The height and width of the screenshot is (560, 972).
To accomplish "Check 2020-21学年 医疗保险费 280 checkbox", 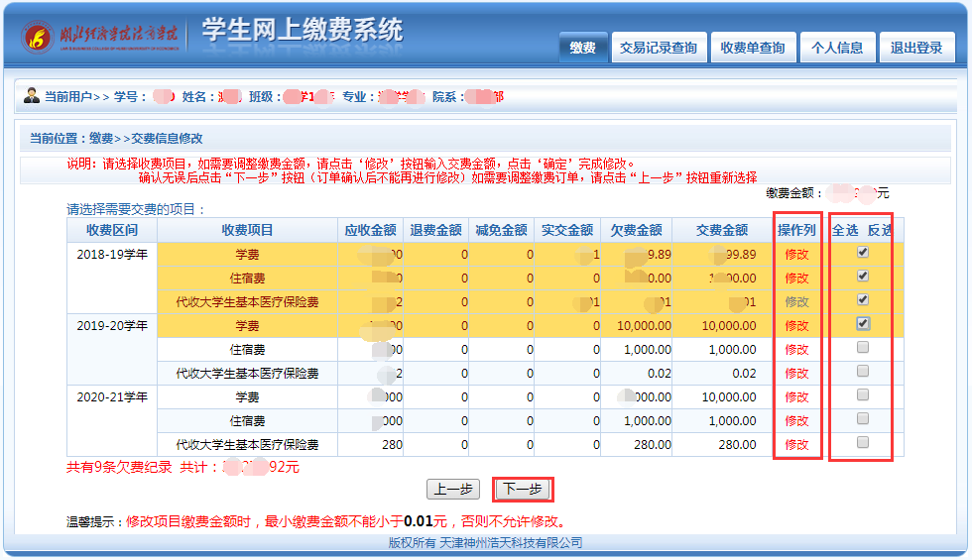I will pos(863,442).
